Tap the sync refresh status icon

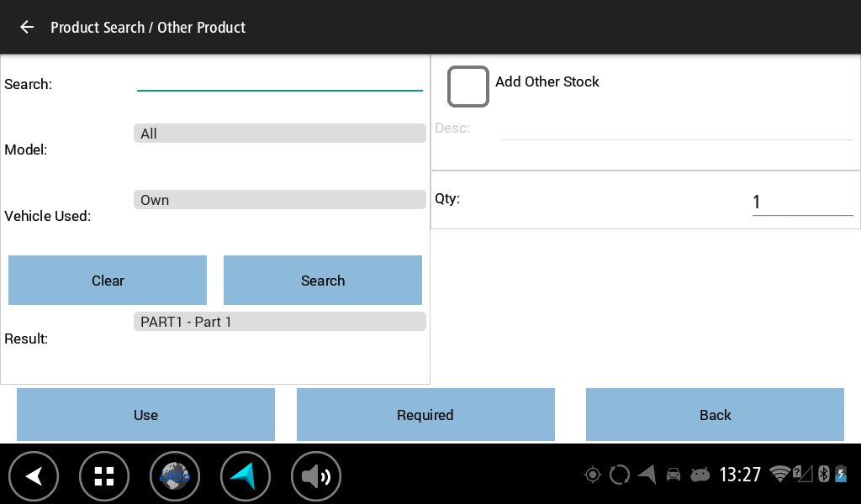coord(620,475)
